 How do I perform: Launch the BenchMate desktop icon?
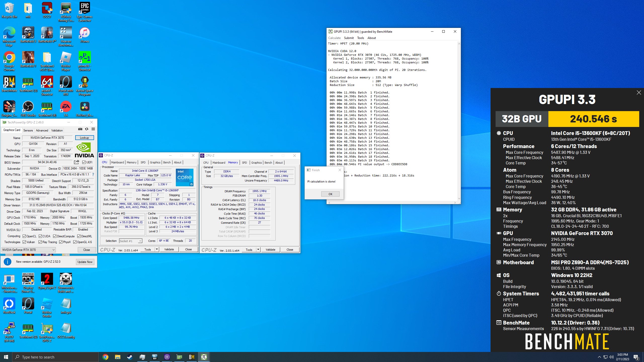(x=9, y=84)
